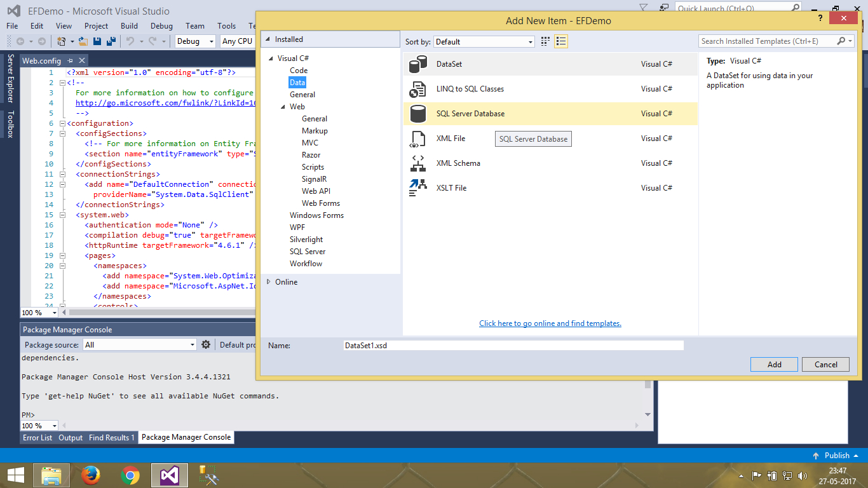Switch to the Error List tab
868x488 pixels.
(x=37, y=437)
